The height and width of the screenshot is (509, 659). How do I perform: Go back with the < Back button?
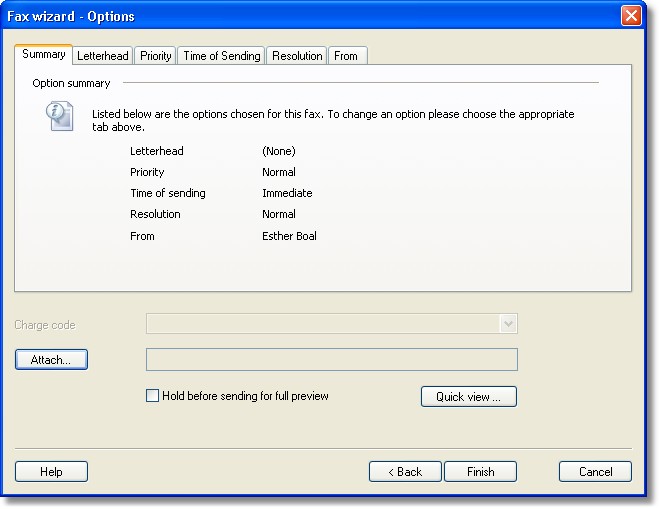[405, 472]
